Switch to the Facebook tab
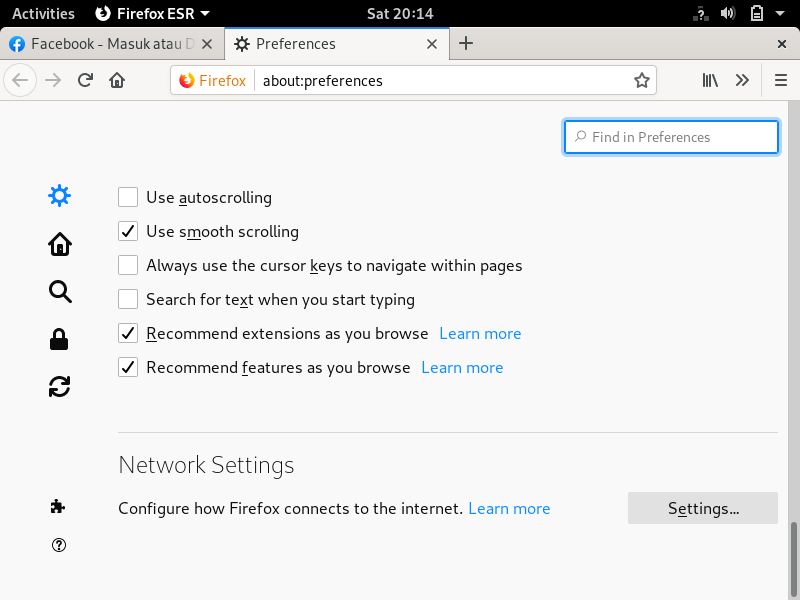Image resolution: width=800 pixels, height=600 pixels. (110, 44)
